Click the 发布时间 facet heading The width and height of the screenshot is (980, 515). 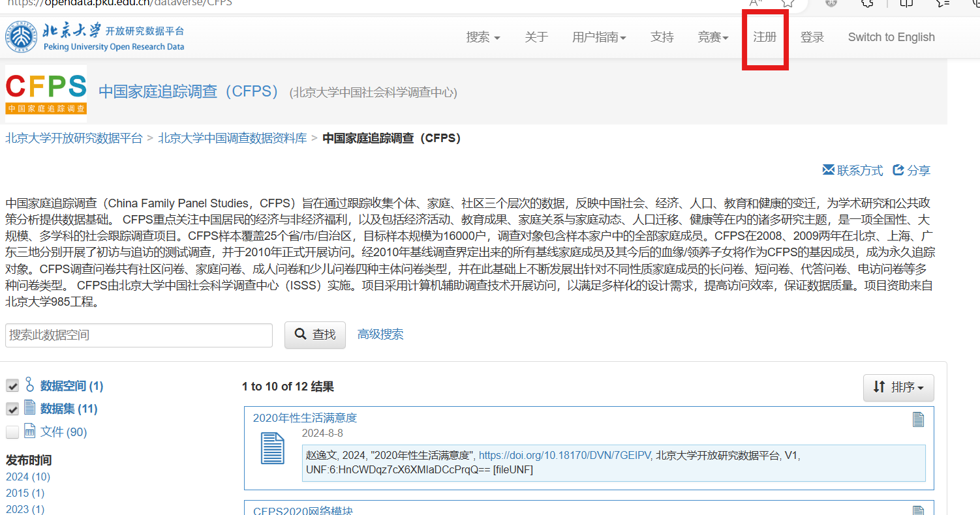(29, 460)
